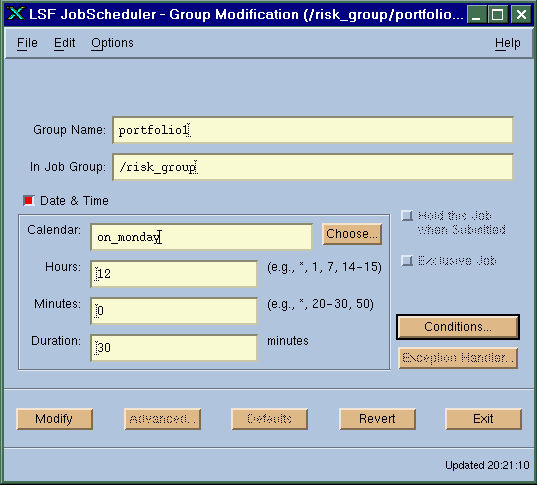Toggle the Exclusive Job checkbox
The height and width of the screenshot is (485, 537).
407,261
